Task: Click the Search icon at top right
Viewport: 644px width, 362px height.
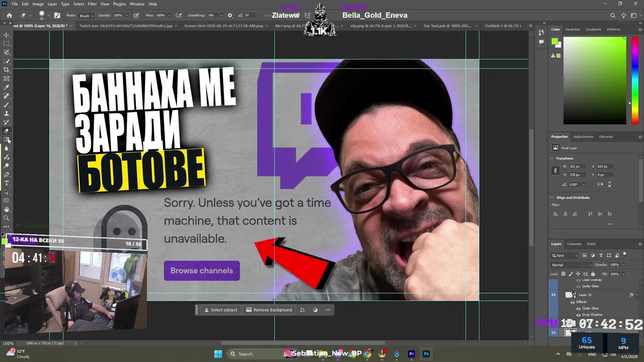Action: tap(612, 16)
